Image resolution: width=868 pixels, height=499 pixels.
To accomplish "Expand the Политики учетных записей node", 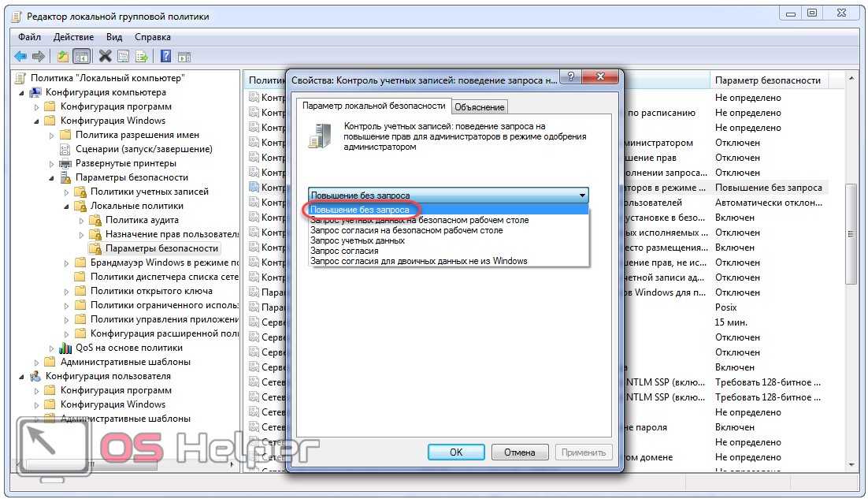I will pyautogui.click(x=67, y=192).
